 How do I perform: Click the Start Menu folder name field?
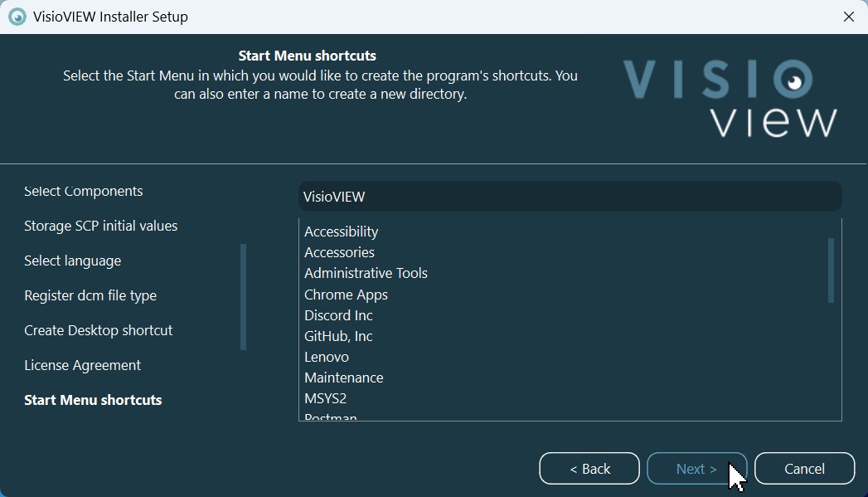570,197
